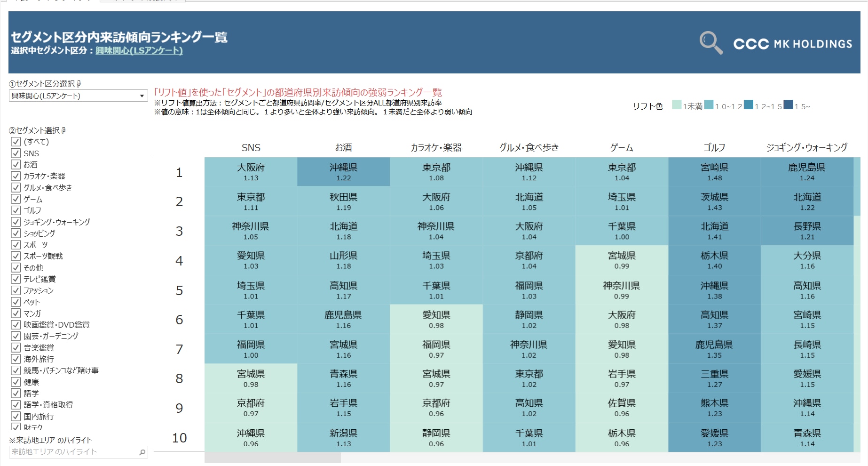Click 茨城県 1.43 cell
Screen dimensions: 868x466
pyautogui.click(x=714, y=201)
